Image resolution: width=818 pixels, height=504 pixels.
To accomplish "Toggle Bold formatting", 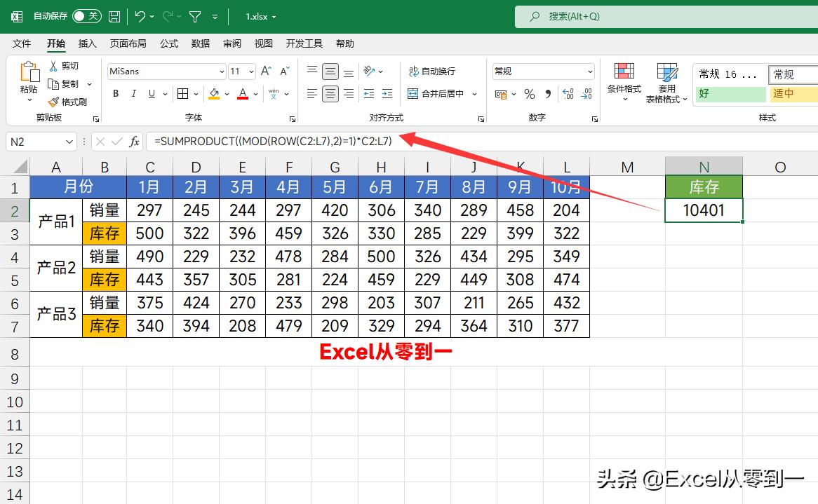I will [115, 93].
